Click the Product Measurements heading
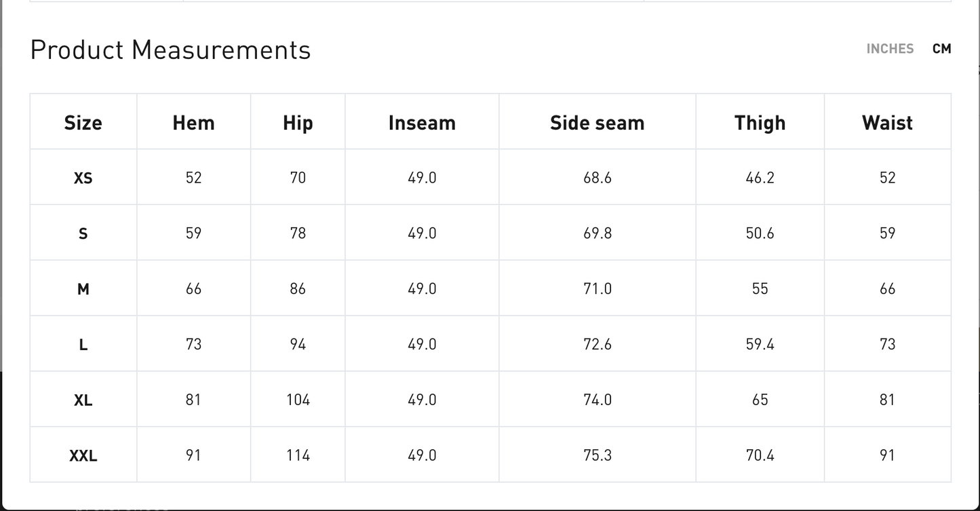The height and width of the screenshot is (511, 980). click(x=170, y=50)
